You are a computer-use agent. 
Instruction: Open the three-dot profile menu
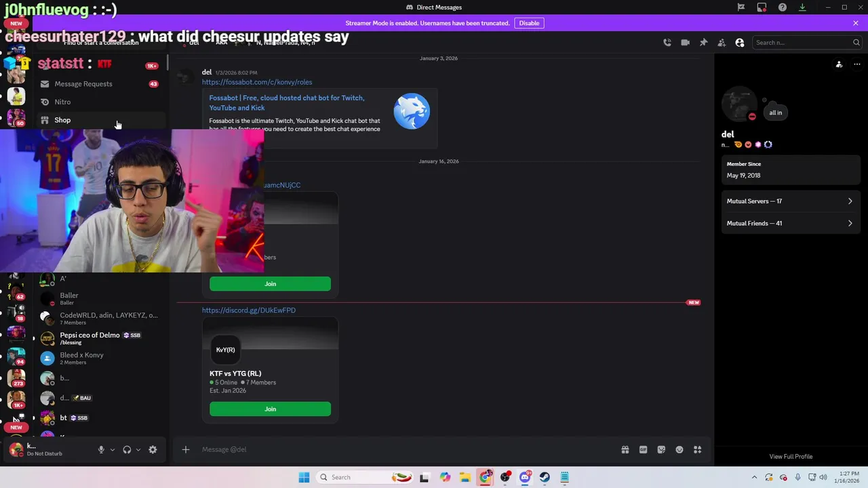point(857,64)
